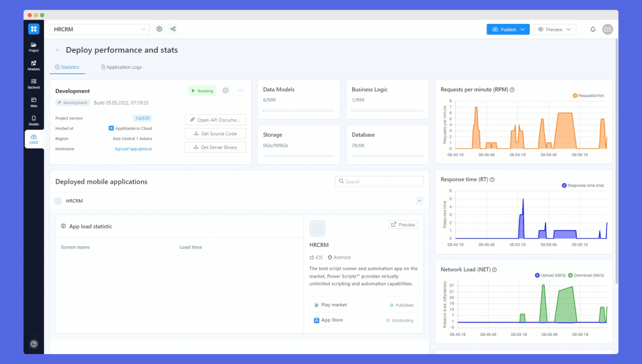Click the "Screen name" column header
The height and width of the screenshot is (364, 642).
75,247
